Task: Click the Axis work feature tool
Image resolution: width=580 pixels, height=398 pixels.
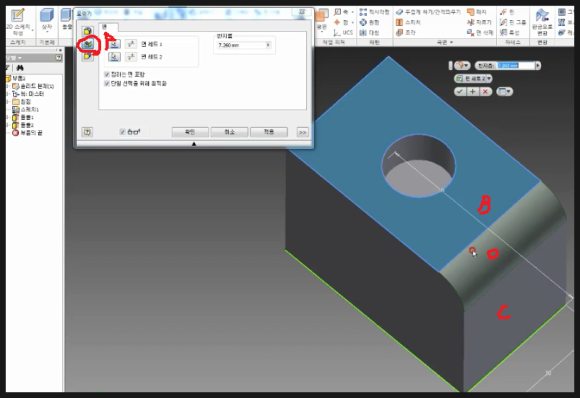Action: coord(341,12)
